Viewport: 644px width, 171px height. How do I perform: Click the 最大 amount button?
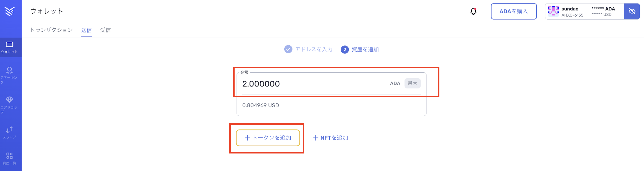(412, 83)
